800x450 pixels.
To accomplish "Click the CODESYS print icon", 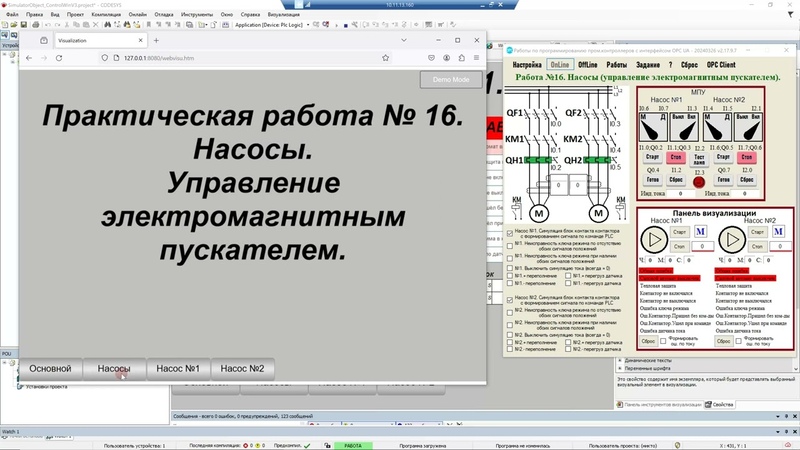I will 36,24.
